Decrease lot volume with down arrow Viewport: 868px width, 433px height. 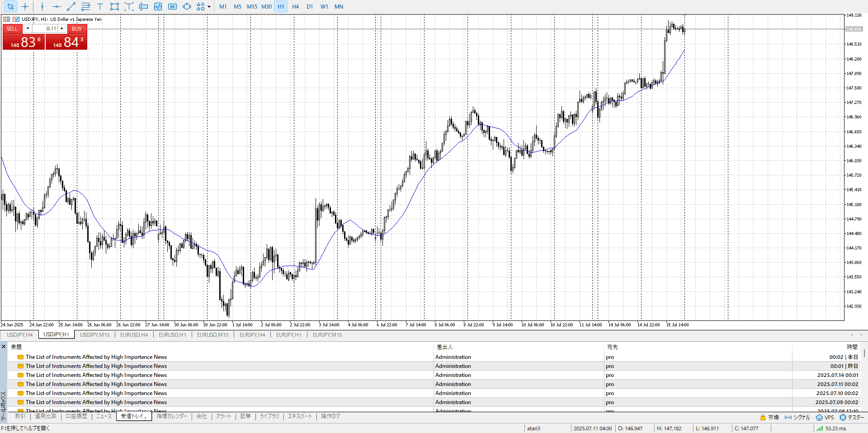pyautogui.click(x=28, y=28)
